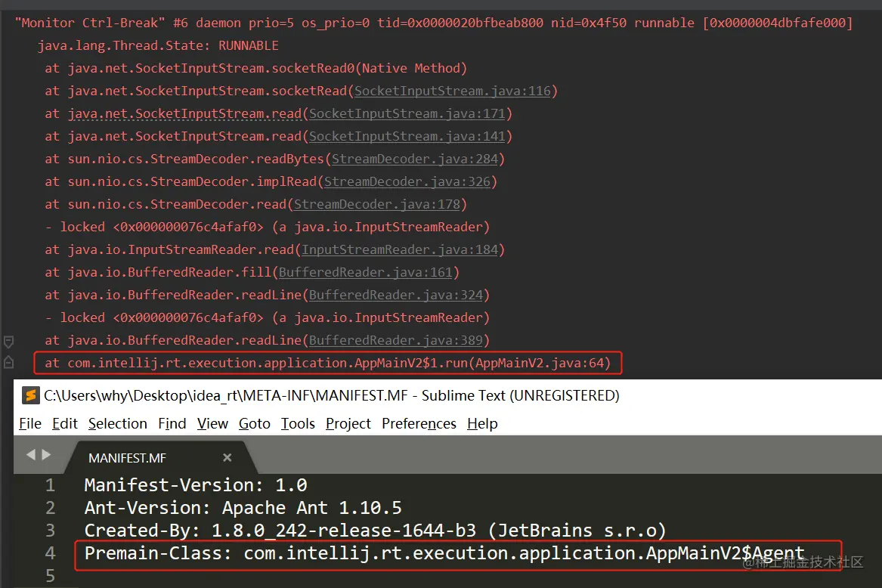Open the Project menu
This screenshot has height=588, width=882.
pos(348,424)
